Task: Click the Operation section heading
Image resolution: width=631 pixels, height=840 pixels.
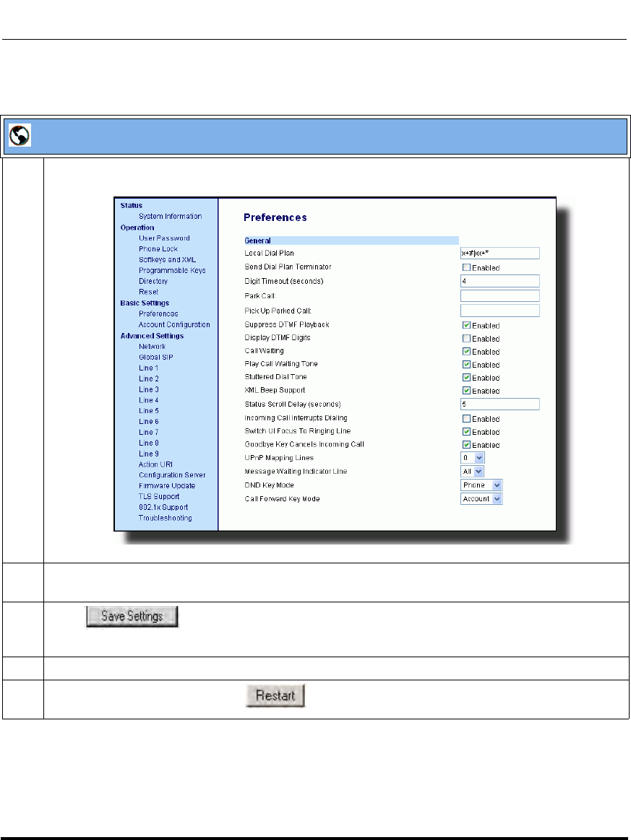Action: [137, 228]
